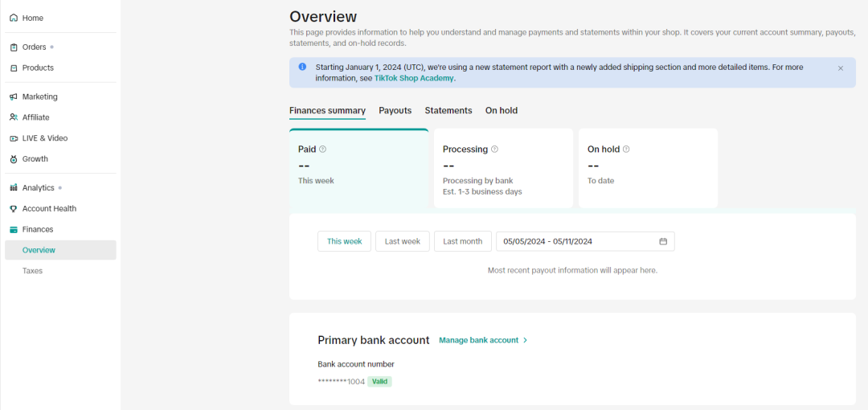The image size is (868, 410).
Task: Open the TikTok Shop Academy link
Action: pyautogui.click(x=414, y=79)
